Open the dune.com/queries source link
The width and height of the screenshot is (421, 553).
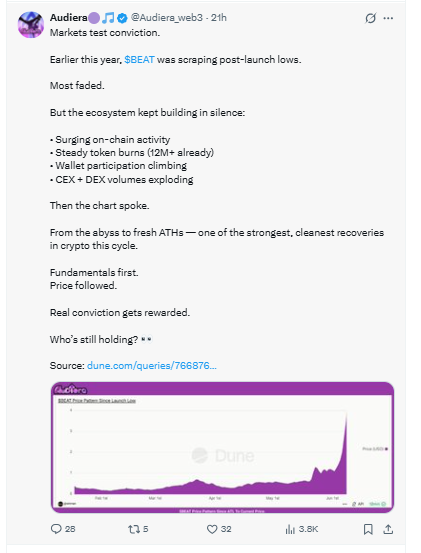coord(152,365)
